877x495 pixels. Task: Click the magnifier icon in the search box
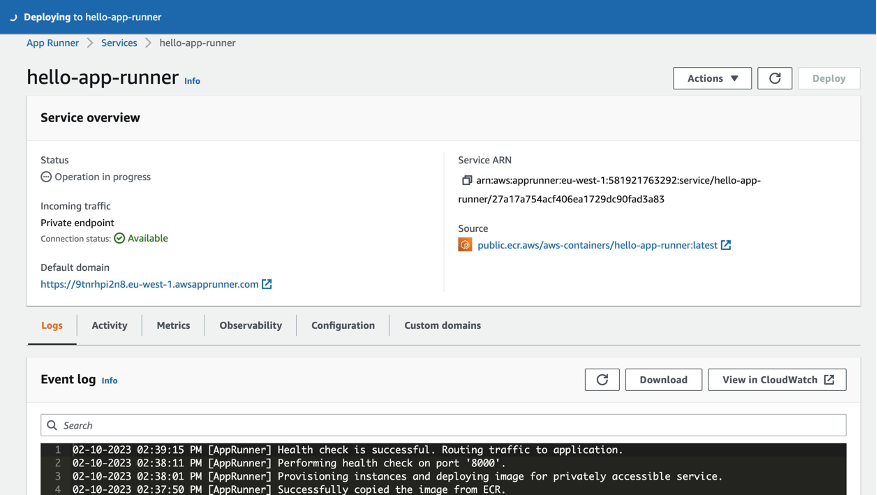[x=52, y=425]
